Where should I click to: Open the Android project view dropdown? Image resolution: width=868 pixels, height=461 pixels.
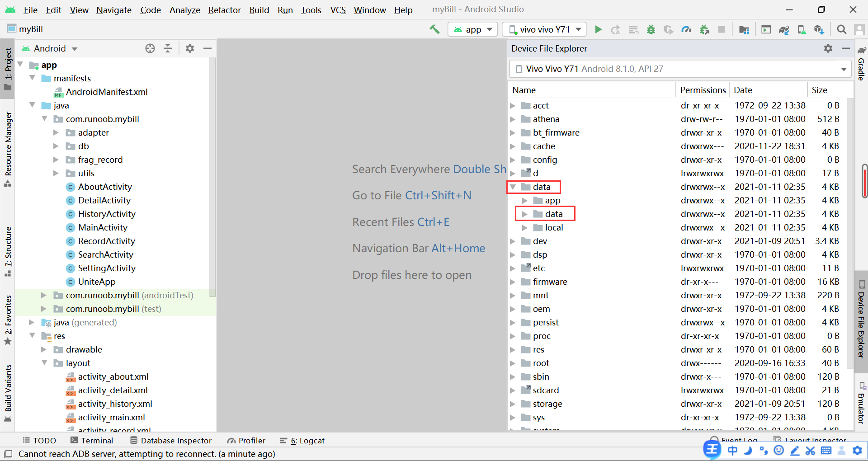[50, 48]
